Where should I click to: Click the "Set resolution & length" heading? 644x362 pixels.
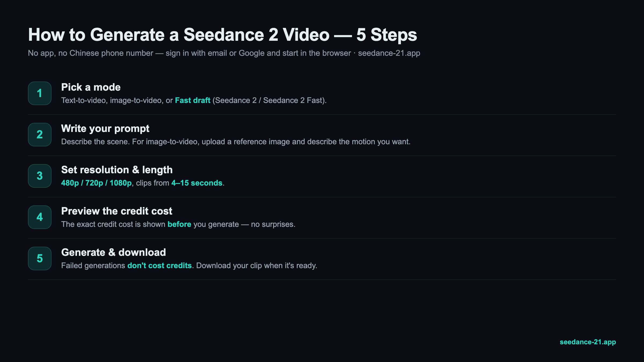[x=117, y=170]
